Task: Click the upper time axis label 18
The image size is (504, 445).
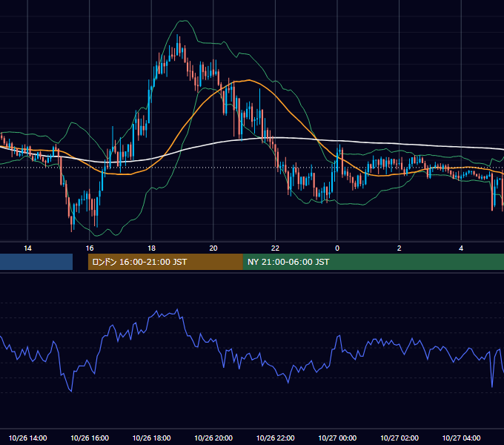Action: click(151, 248)
